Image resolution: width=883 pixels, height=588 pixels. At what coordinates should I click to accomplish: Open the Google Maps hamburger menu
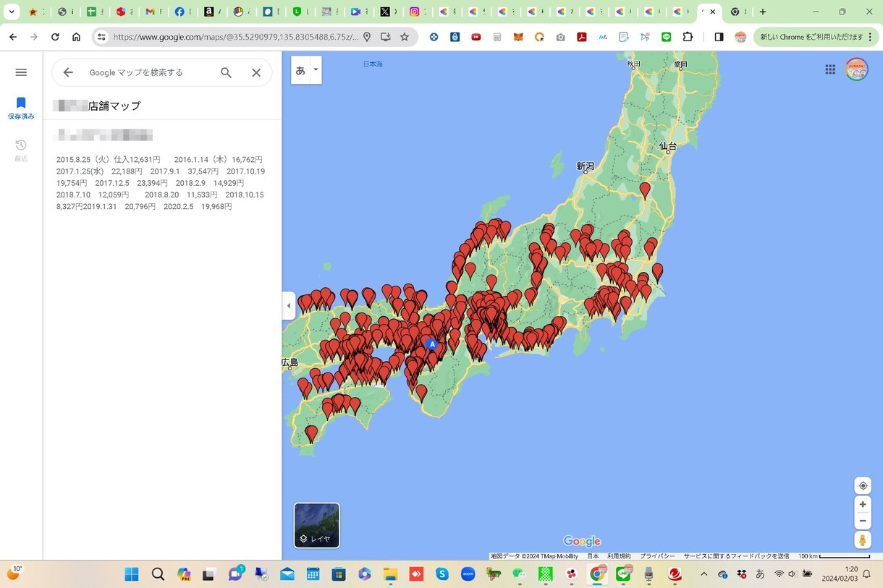21,72
